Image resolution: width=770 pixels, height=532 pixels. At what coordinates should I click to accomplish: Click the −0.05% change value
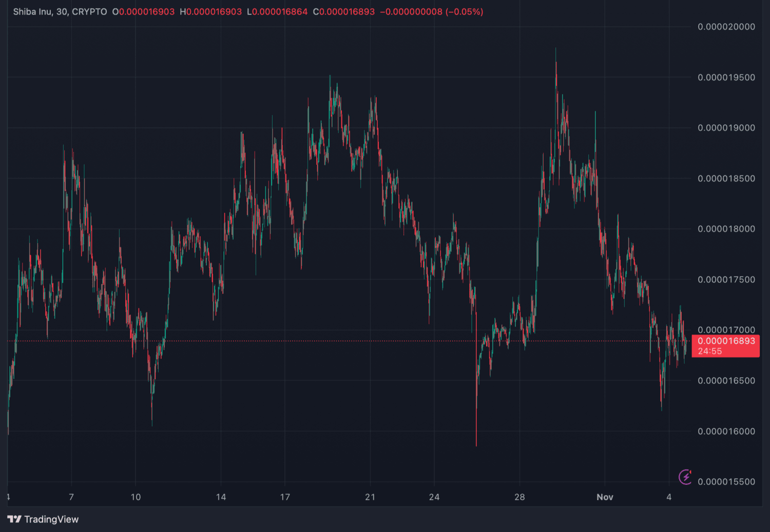point(465,12)
